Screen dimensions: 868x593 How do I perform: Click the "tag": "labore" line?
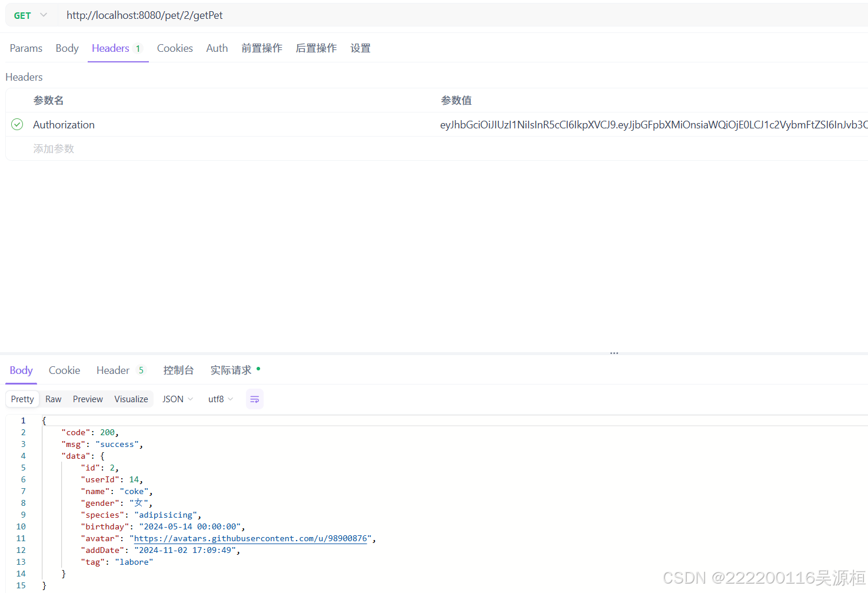click(x=117, y=562)
